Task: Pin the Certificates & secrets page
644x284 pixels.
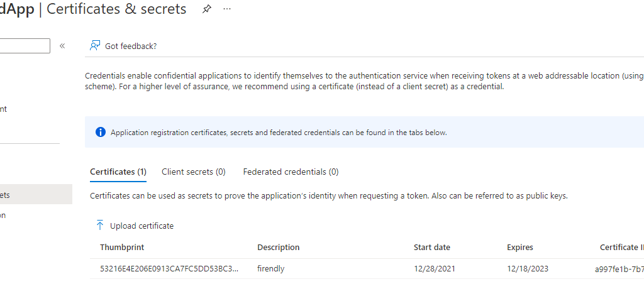Action: [x=206, y=9]
